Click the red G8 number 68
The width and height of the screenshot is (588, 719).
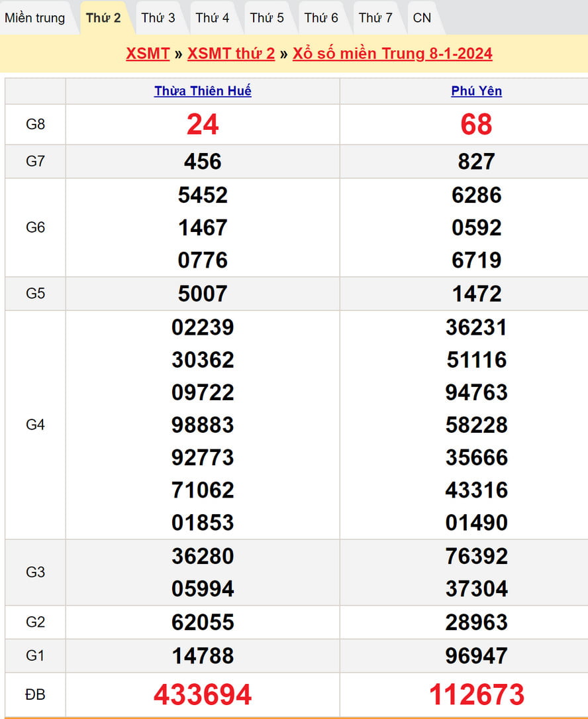point(476,125)
